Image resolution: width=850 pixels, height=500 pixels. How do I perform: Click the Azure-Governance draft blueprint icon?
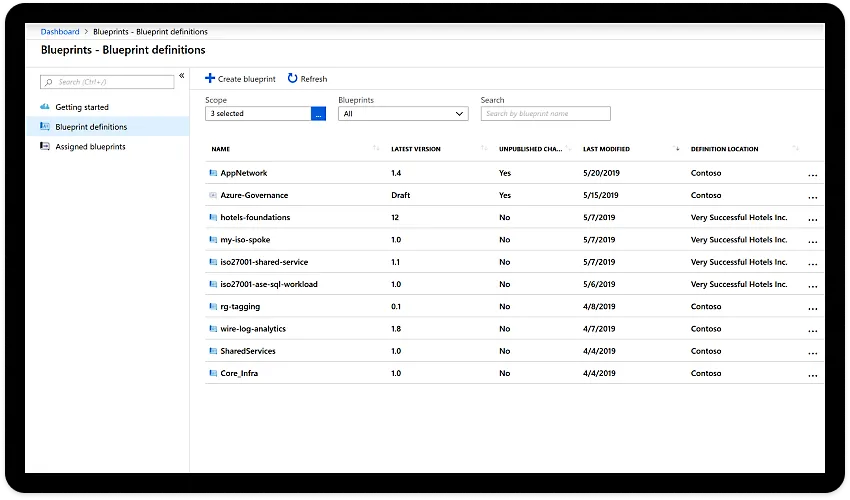tap(213, 196)
